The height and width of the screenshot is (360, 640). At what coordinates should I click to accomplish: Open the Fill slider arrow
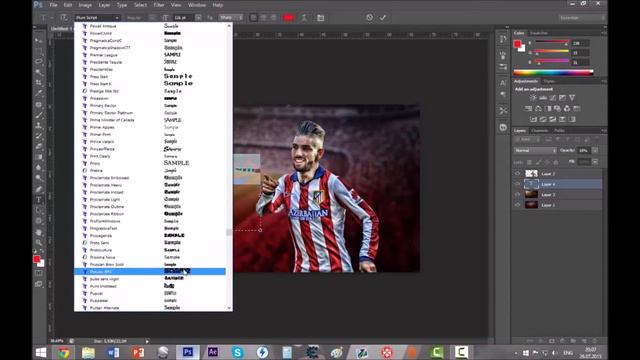pyautogui.click(x=595, y=162)
